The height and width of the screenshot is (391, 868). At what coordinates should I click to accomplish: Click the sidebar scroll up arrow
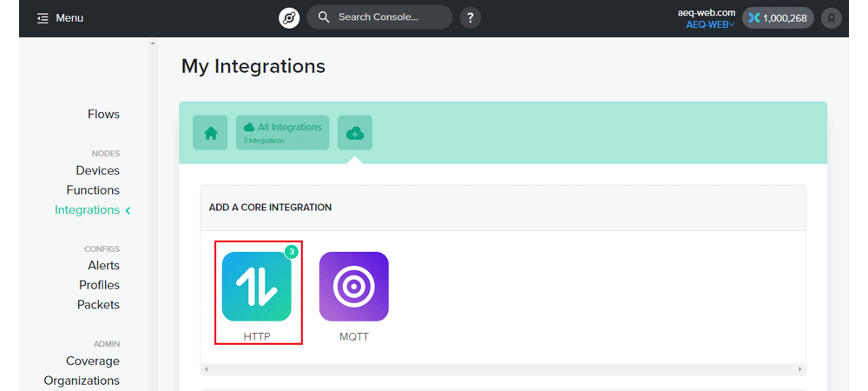point(153,43)
